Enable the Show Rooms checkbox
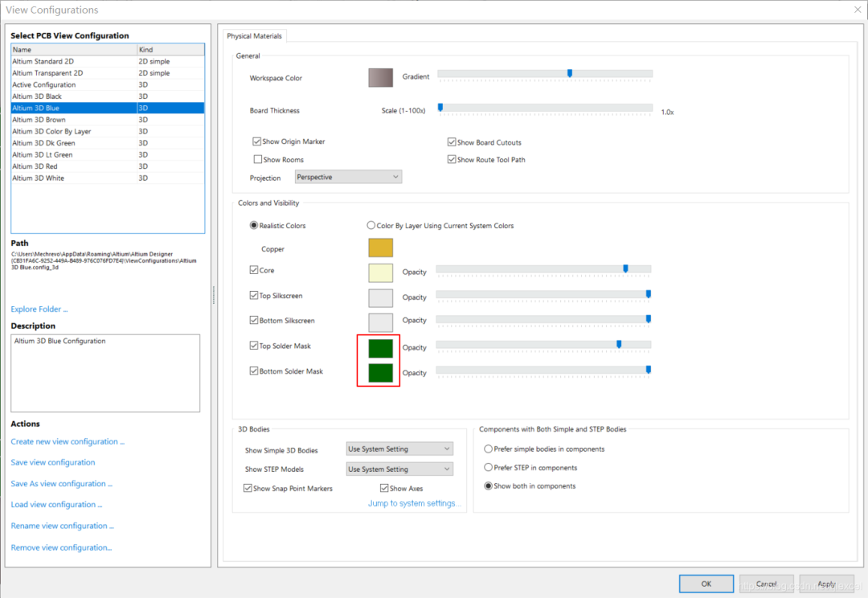 pos(258,159)
